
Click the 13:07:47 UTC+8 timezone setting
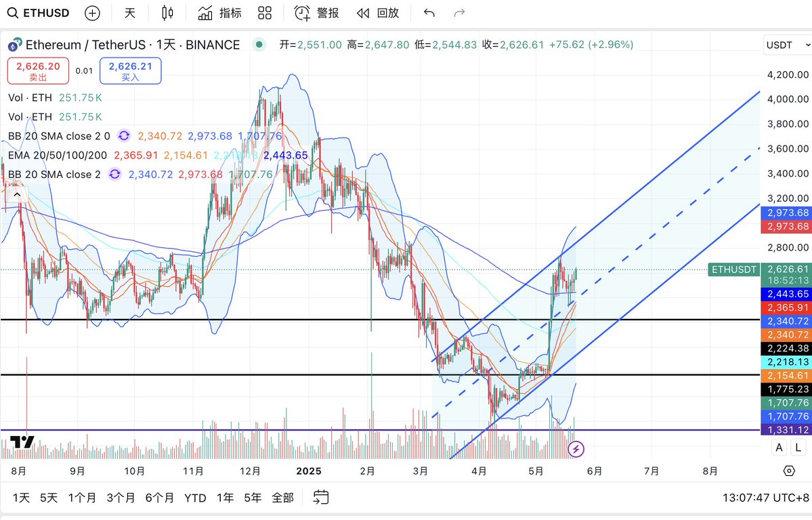tap(765, 498)
